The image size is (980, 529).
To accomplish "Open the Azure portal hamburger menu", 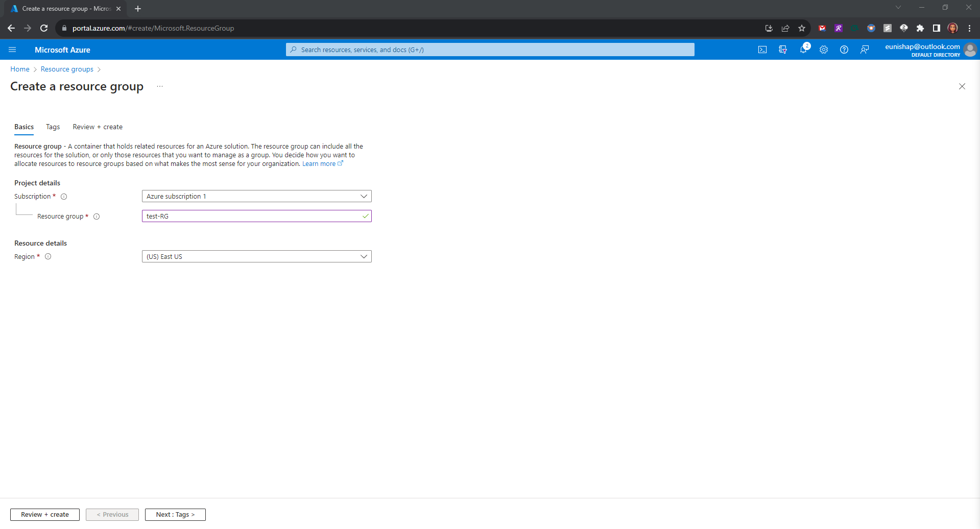I will point(12,50).
